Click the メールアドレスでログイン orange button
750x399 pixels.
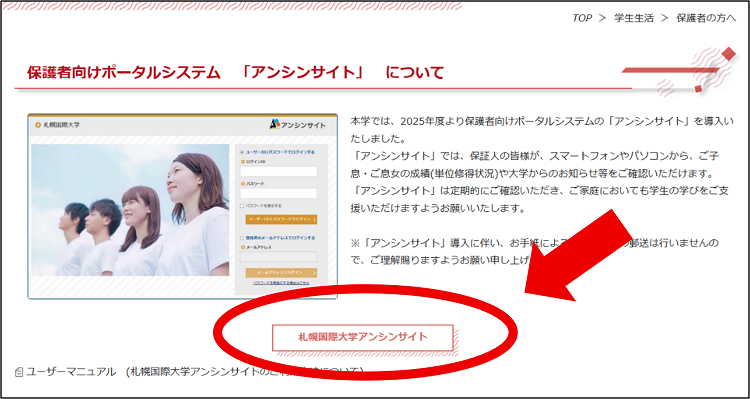pos(281,273)
